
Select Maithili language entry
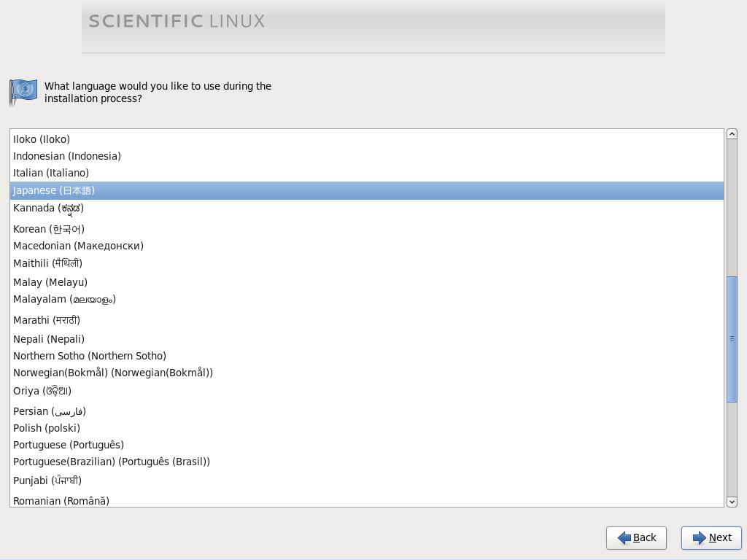coord(367,263)
